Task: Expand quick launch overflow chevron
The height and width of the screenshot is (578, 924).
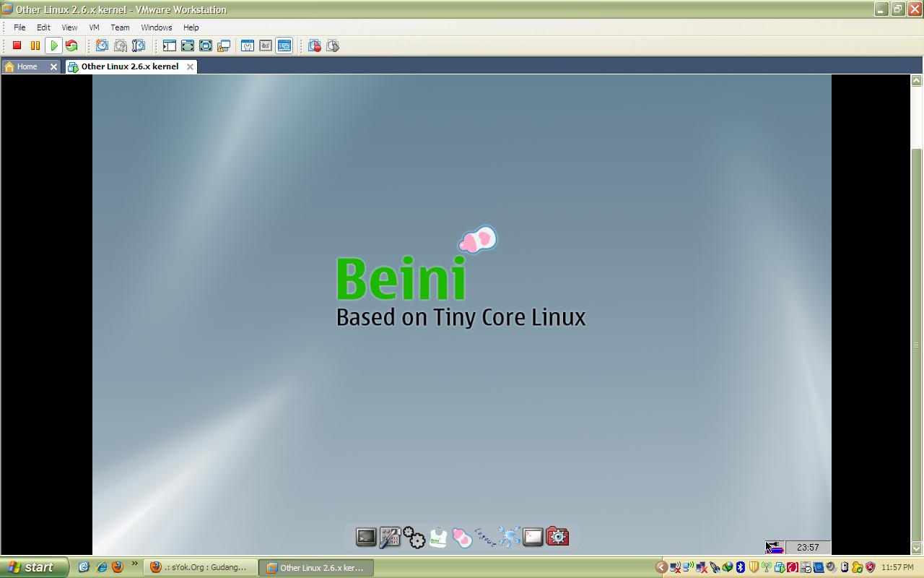Action: pyautogui.click(x=134, y=564)
